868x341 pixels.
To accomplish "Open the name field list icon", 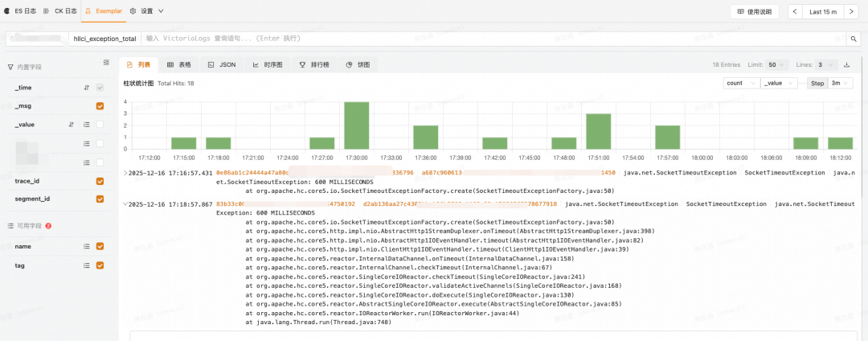I will click(x=86, y=246).
